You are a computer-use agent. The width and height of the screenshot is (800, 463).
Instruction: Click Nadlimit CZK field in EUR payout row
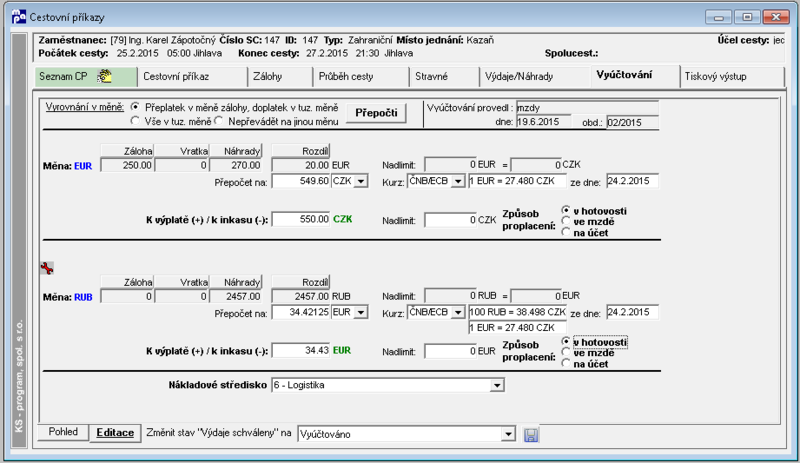pos(451,220)
